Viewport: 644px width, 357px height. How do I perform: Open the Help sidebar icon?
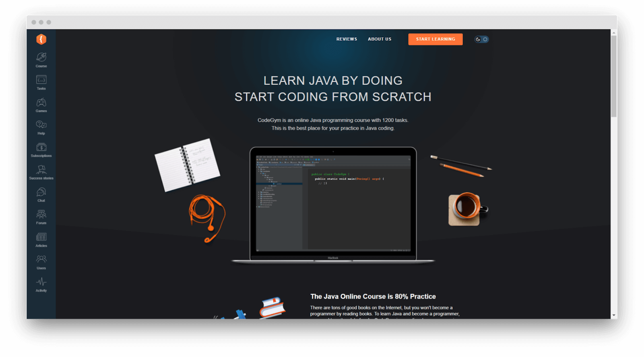coord(41,125)
